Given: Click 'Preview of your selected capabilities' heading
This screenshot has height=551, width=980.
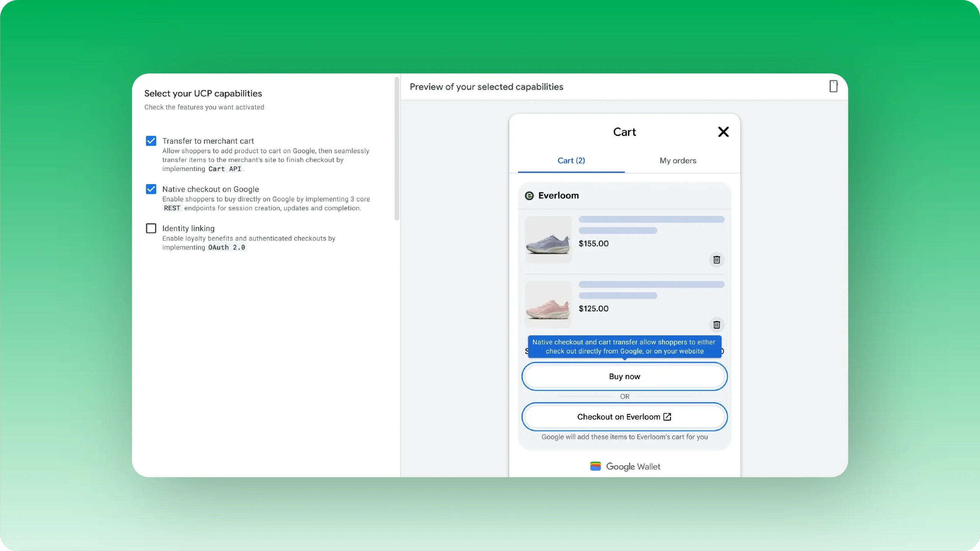Looking at the screenshot, I should click(x=486, y=87).
